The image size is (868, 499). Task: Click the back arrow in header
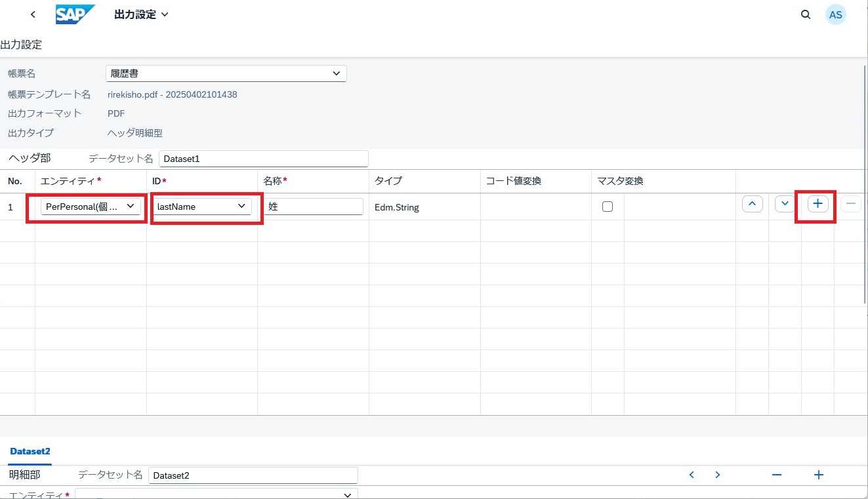pyautogui.click(x=33, y=14)
